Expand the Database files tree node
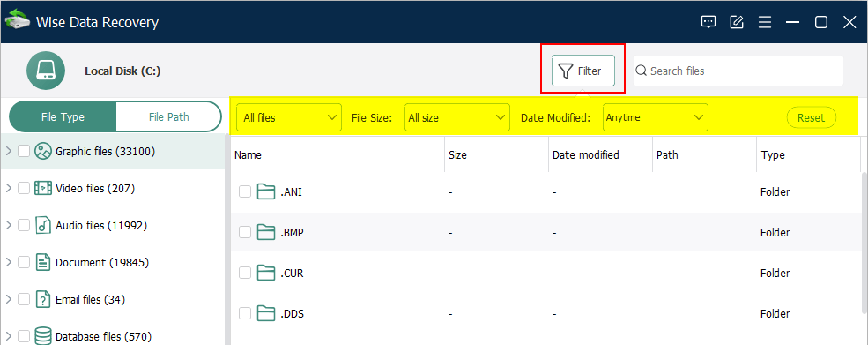The height and width of the screenshot is (345, 868). point(8,336)
